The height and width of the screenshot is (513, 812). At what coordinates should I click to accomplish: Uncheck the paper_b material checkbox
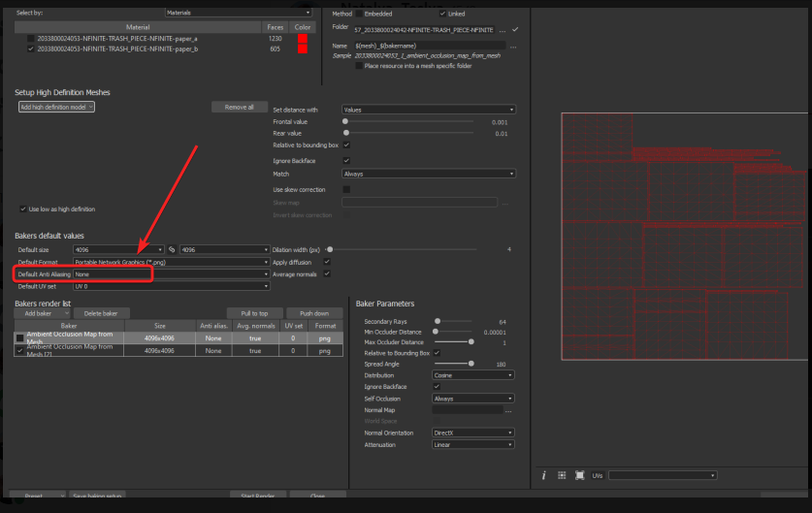(x=30, y=48)
